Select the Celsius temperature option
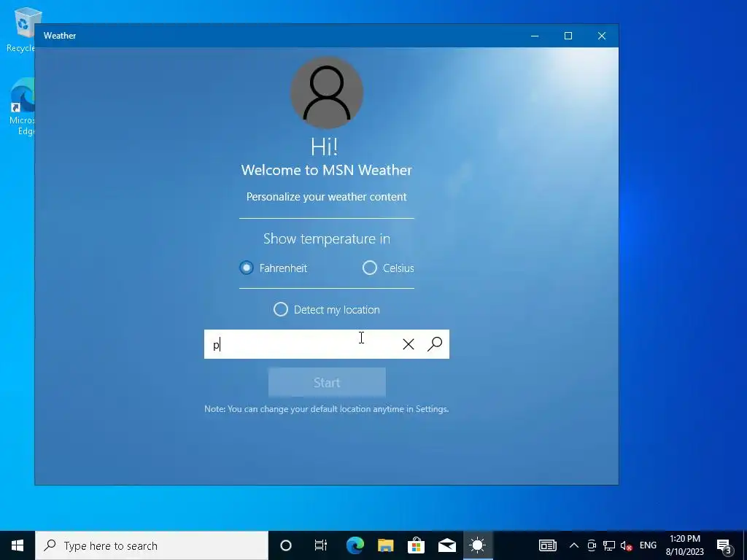This screenshot has width=747, height=560. pos(388,268)
